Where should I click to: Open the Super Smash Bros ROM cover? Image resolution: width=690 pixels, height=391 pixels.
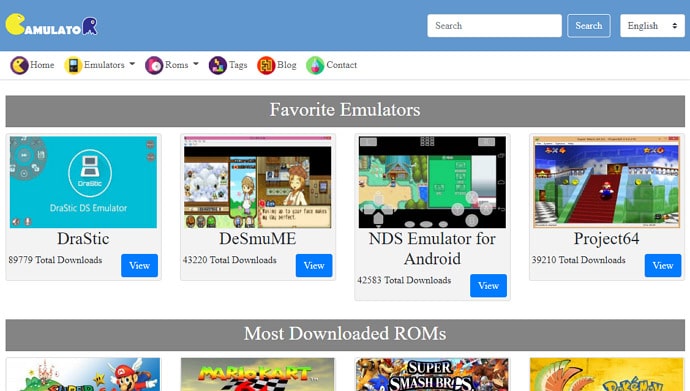(x=432, y=374)
